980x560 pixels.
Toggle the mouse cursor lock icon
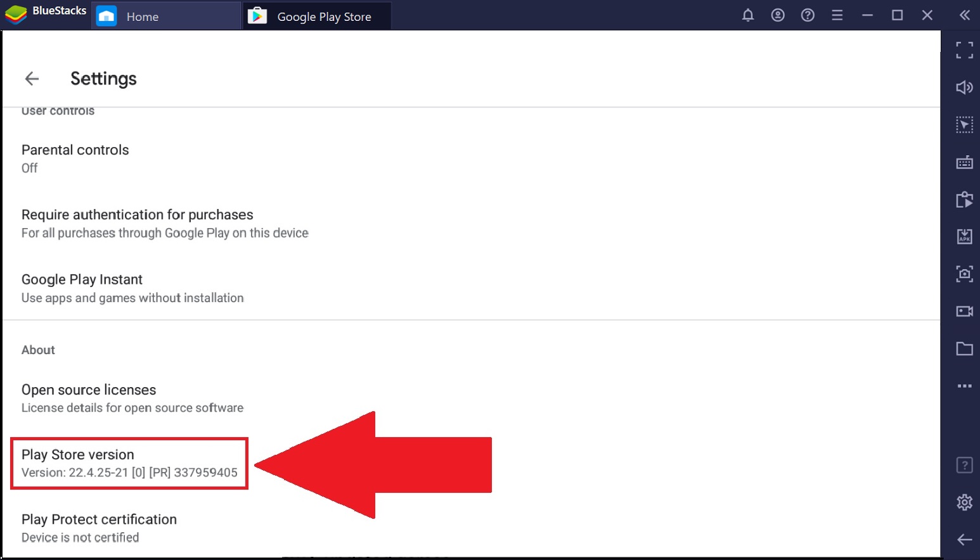click(x=964, y=125)
